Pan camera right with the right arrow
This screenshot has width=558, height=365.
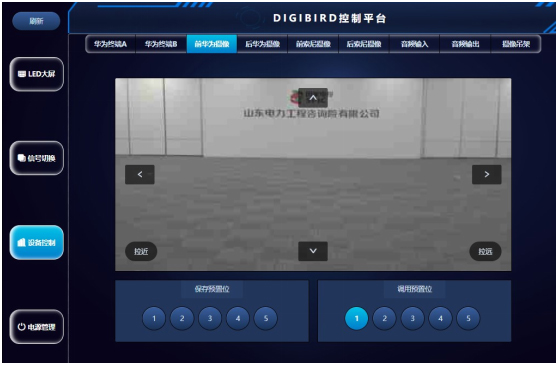pos(486,174)
